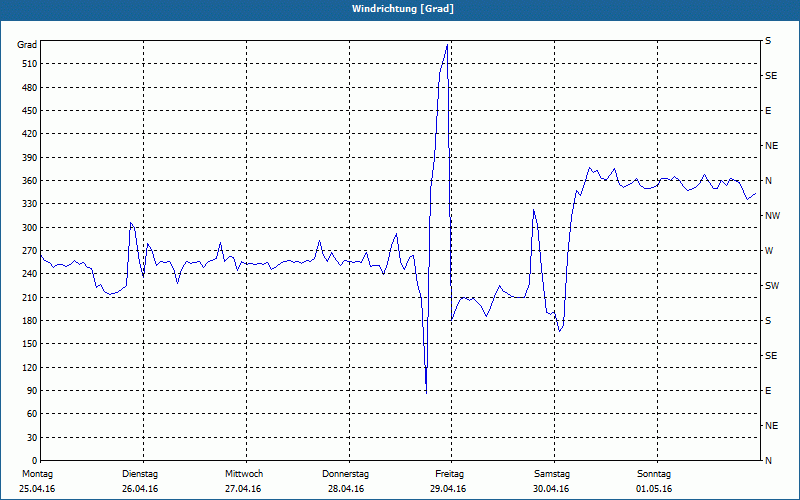
Task: Click the NW compass label on the right axis
Action: pos(772,216)
